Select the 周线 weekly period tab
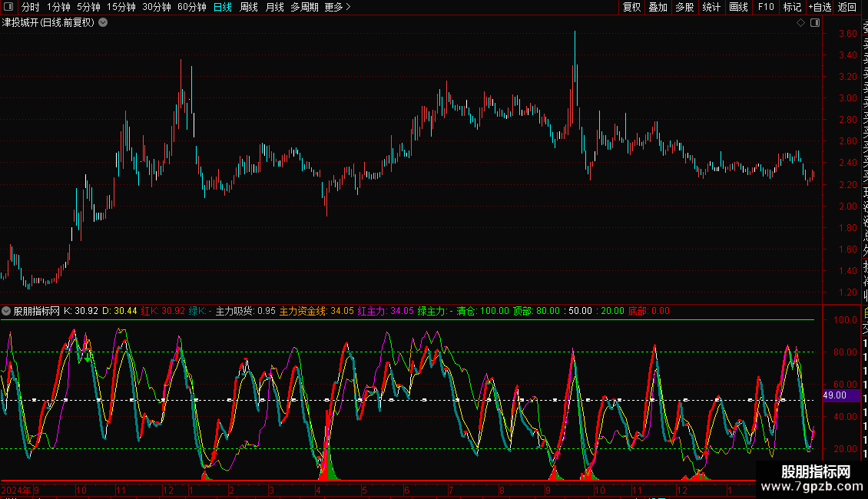 coord(249,8)
